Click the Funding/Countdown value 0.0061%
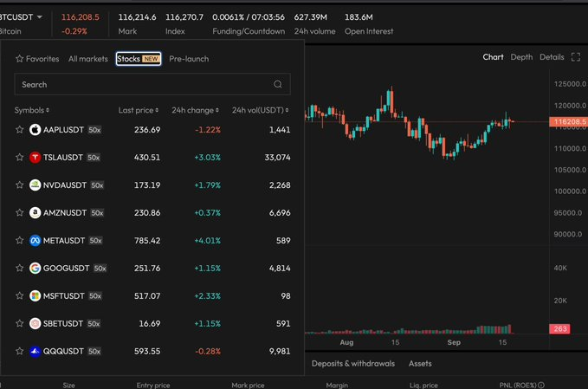The height and width of the screenshot is (389, 588). (x=228, y=17)
